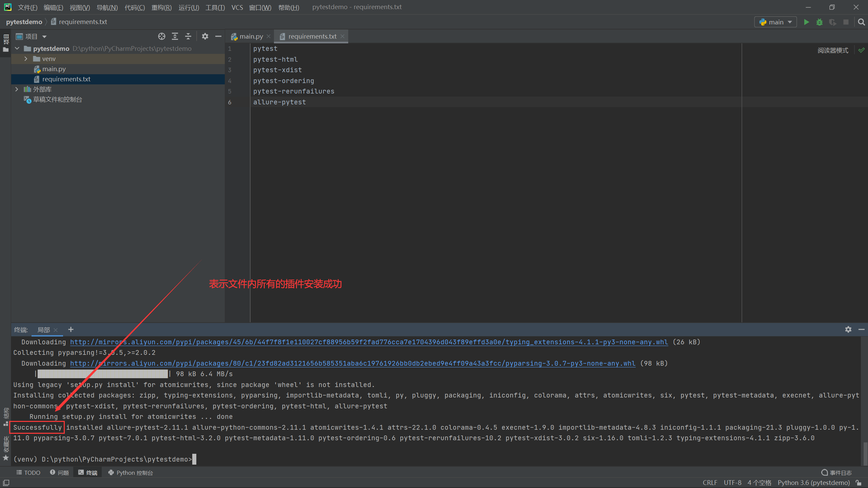The width and height of the screenshot is (868, 488).
Task: Click the green Run button
Action: (x=806, y=22)
